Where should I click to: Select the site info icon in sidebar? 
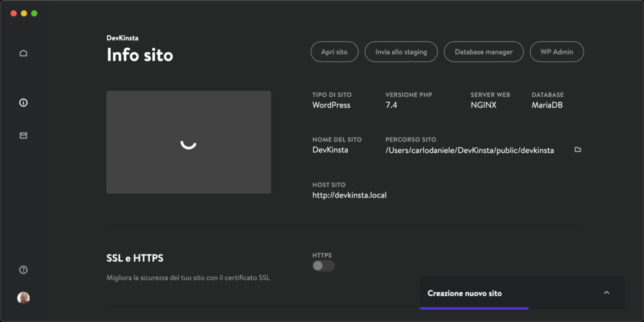pos(23,103)
